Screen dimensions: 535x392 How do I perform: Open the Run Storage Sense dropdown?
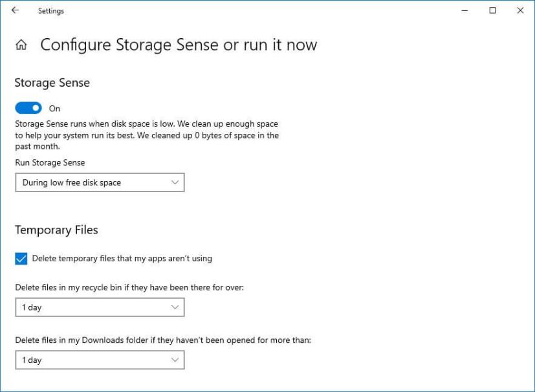point(100,182)
